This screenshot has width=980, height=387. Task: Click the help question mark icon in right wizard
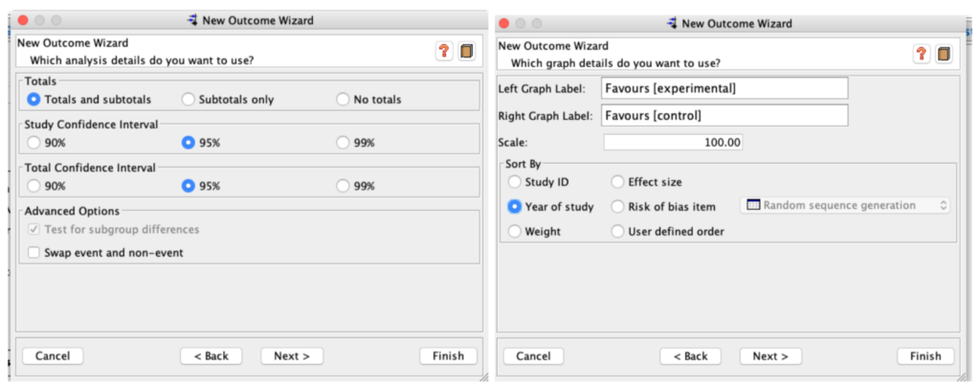(x=922, y=54)
